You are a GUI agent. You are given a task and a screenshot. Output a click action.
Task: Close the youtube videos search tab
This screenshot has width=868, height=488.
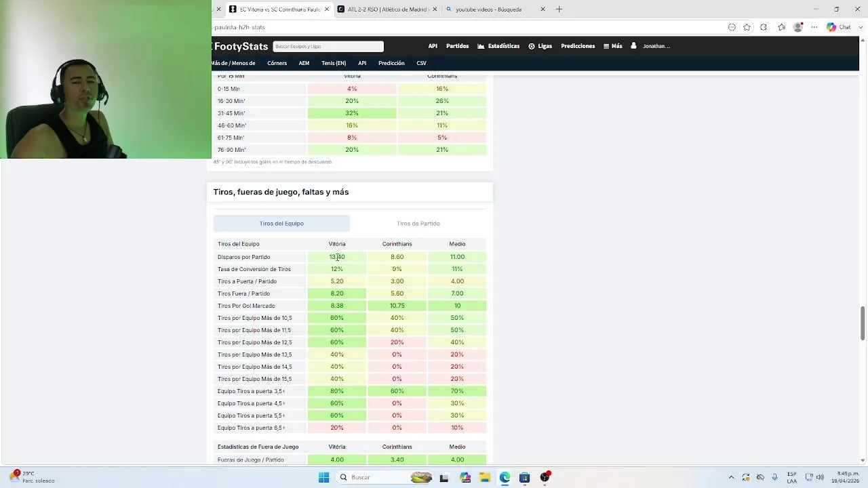point(542,9)
